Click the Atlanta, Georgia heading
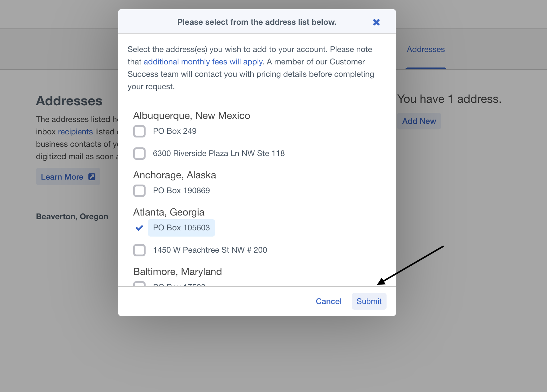This screenshot has height=392, width=547. [169, 212]
